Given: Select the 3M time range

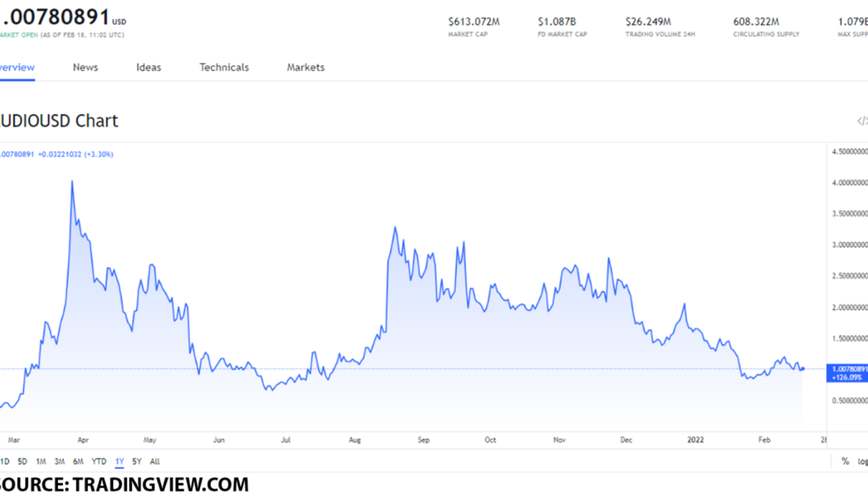Looking at the screenshot, I should coord(60,461).
